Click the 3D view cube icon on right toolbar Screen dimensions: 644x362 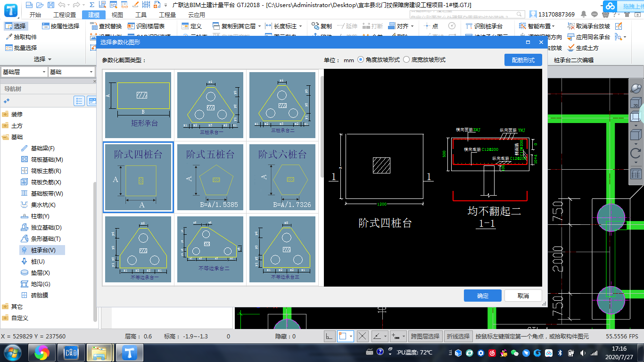click(x=636, y=103)
